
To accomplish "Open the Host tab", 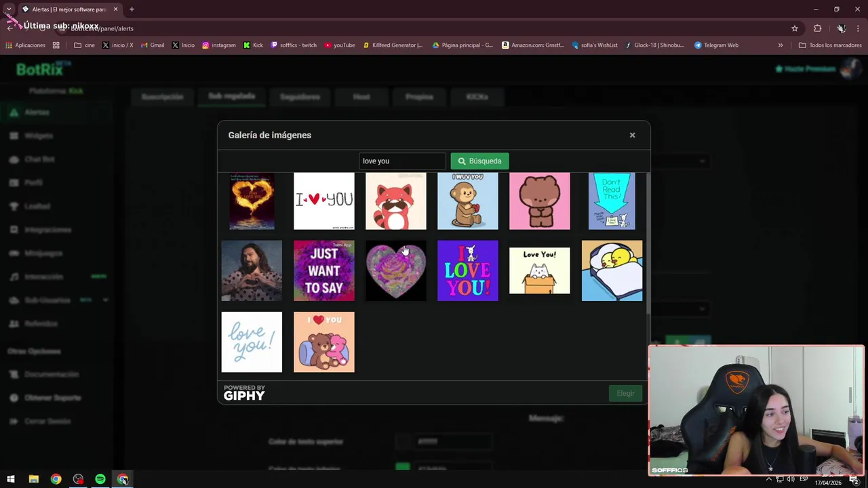I will tap(361, 97).
